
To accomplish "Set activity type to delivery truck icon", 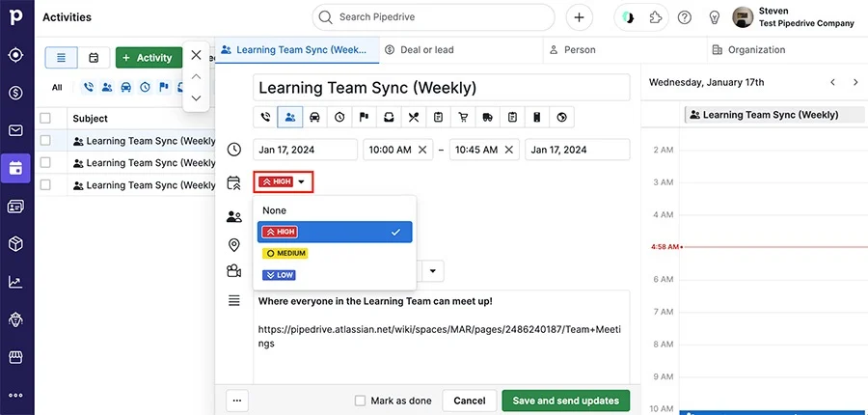I will (x=488, y=117).
